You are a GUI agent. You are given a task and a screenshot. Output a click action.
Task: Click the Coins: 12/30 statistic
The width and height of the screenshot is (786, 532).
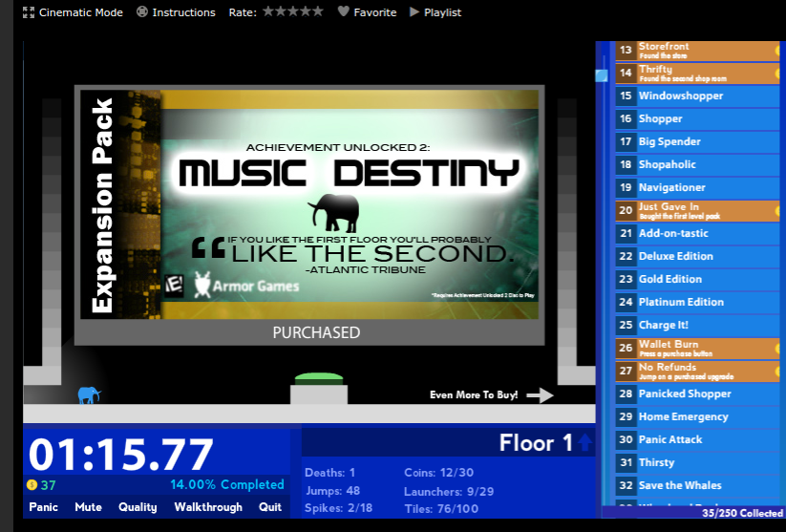pyautogui.click(x=438, y=473)
